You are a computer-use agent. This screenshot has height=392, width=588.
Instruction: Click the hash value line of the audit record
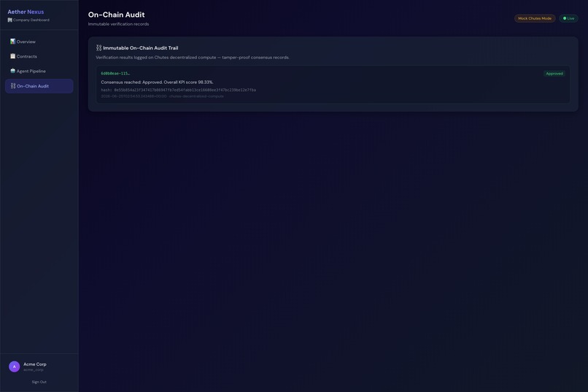pos(179,90)
